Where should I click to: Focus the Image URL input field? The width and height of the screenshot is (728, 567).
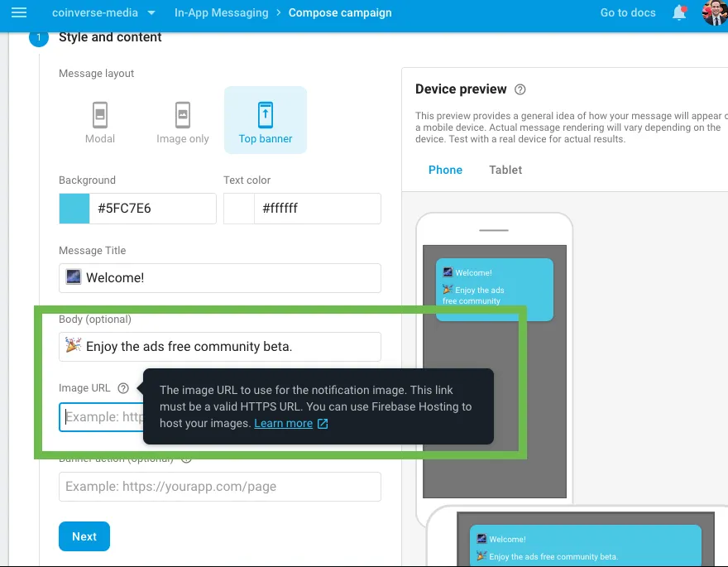point(102,417)
